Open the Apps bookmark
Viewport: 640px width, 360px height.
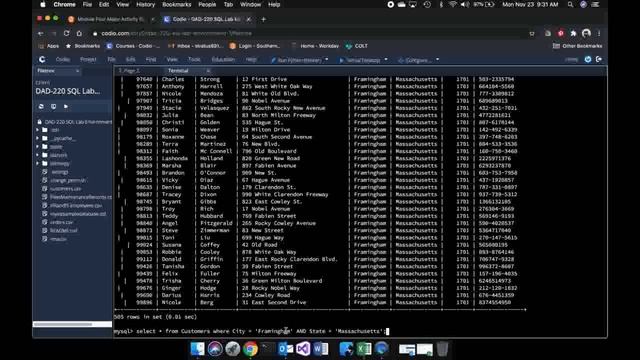point(49,46)
